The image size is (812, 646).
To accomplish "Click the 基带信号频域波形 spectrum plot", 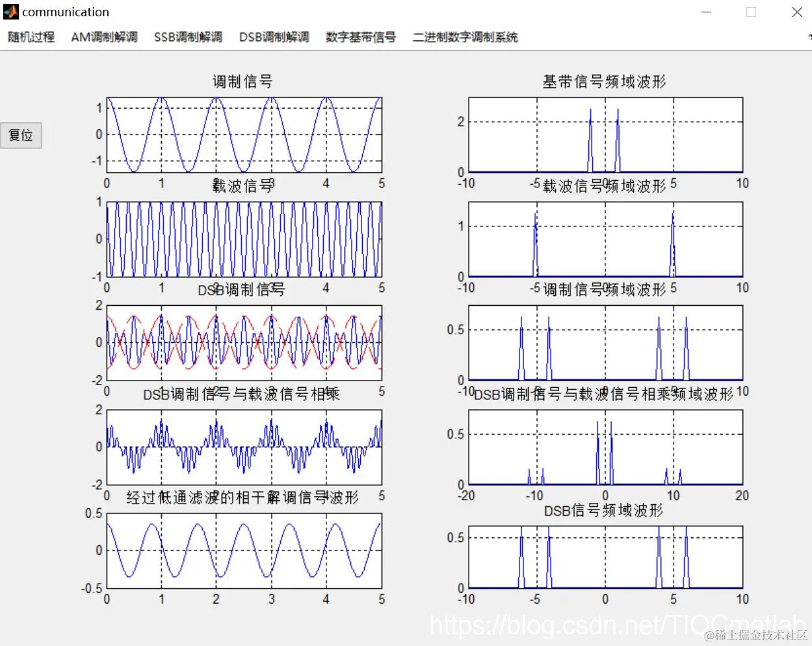I will (605, 135).
